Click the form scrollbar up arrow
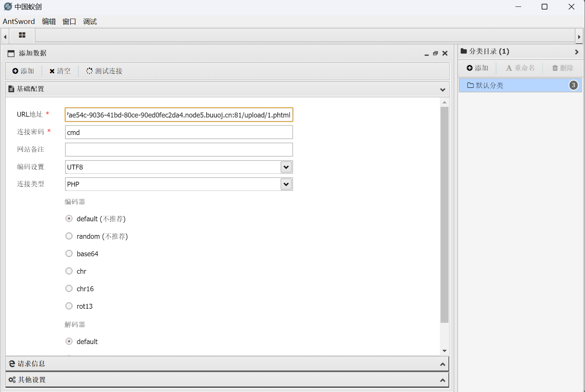Viewport: 585px width, 392px height. [x=444, y=103]
